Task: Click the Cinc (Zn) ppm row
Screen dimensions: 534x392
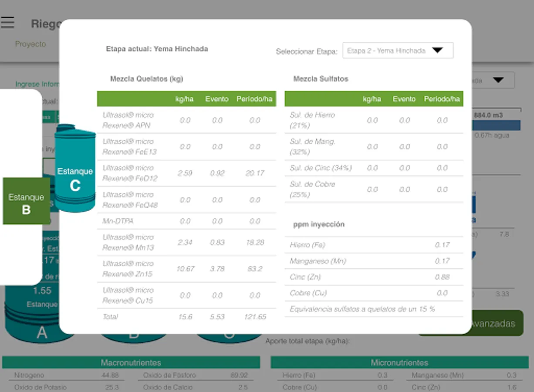Action: point(374,277)
